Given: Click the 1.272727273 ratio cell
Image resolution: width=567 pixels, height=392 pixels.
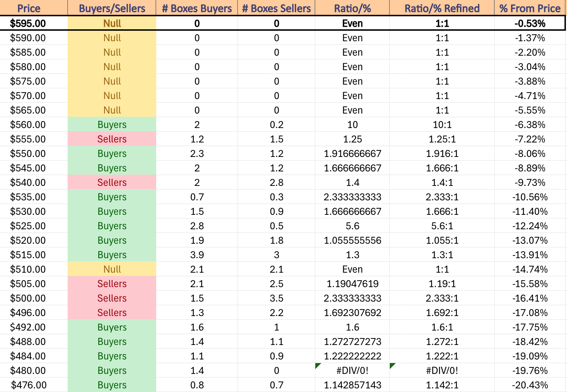Looking at the screenshot, I should [x=352, y=341].
